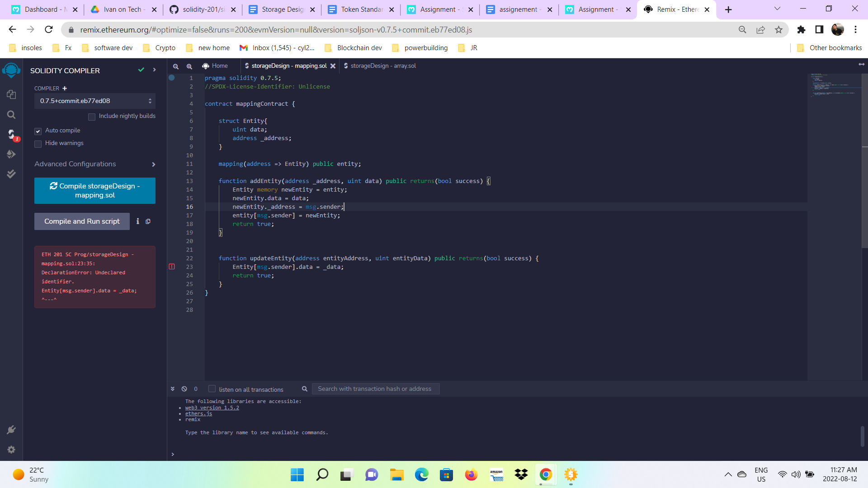This screenshot has height=488, width=868.
Task: Disable Auto compile checkbox
Action: [38, 131]
